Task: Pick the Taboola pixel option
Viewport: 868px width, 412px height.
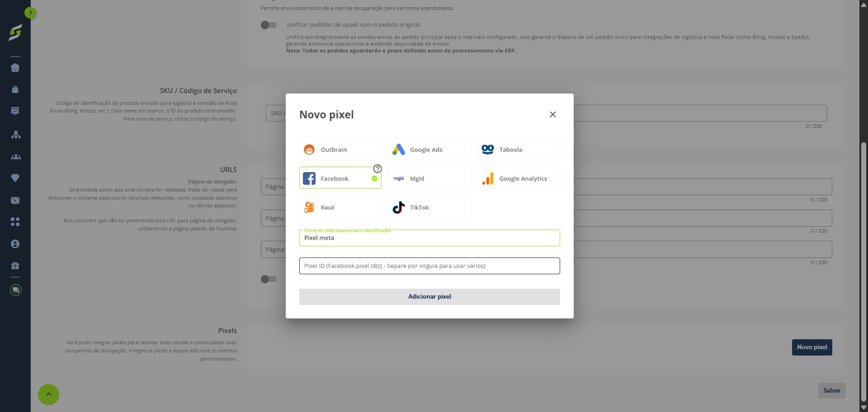Action: [519, 149]
